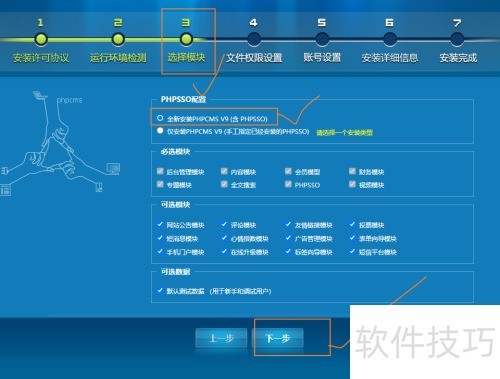Click the 内容模块 required checkbox
The height and width of the screenshot is (379, 500).
(224, 171)
